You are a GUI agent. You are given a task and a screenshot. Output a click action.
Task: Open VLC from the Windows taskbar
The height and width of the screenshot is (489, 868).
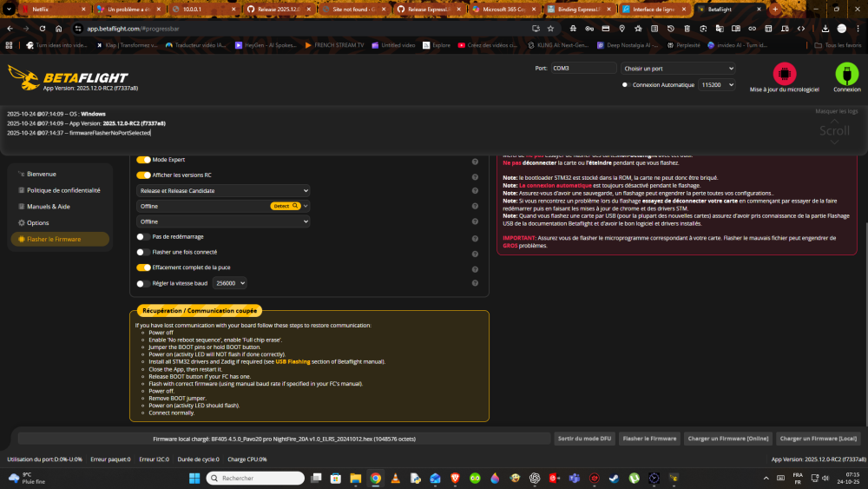396,478
